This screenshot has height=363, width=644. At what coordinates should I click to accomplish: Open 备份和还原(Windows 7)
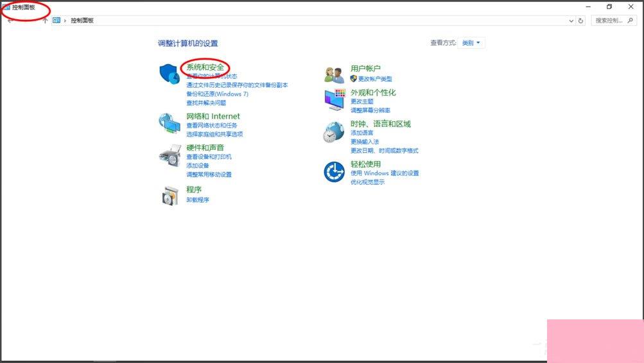(x=217, y=94)
